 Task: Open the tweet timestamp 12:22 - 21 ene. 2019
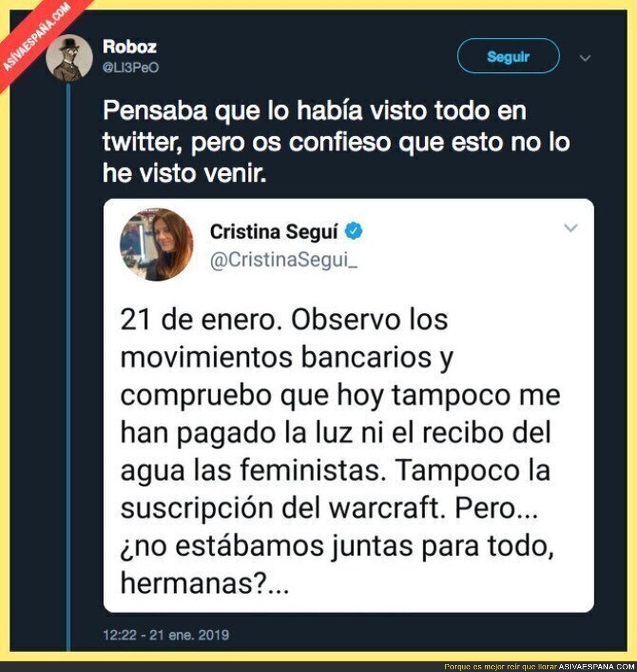click(x=166, y=634)
